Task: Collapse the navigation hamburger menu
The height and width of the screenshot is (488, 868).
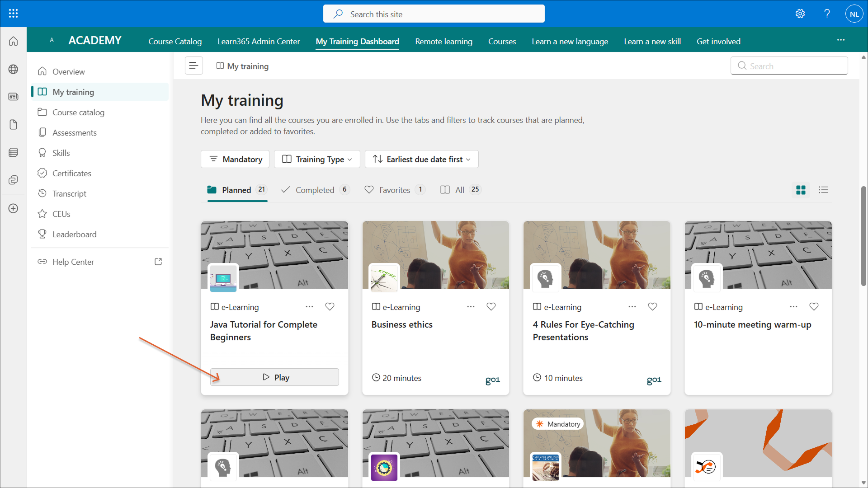Action: click(193, 66)
